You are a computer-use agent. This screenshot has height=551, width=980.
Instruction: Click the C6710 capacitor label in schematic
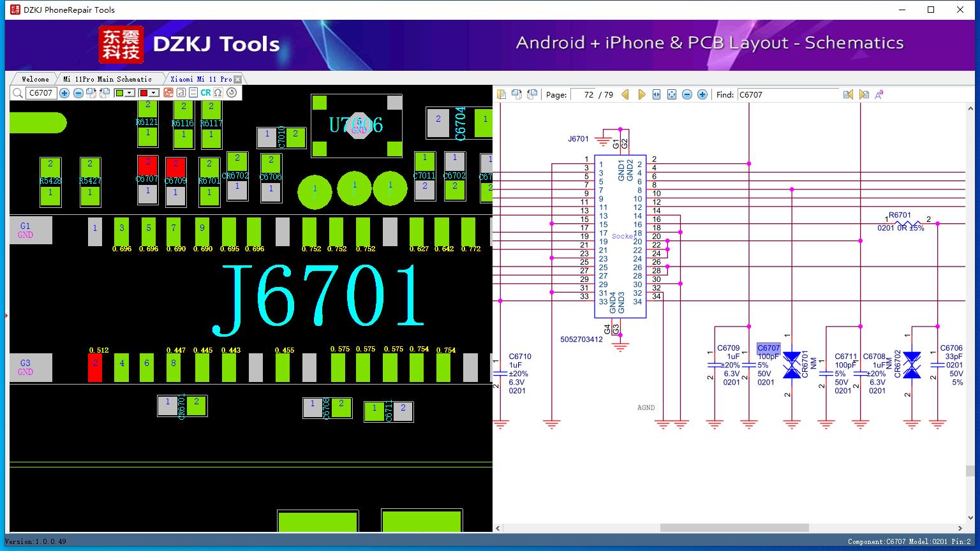tap(520, 356)
